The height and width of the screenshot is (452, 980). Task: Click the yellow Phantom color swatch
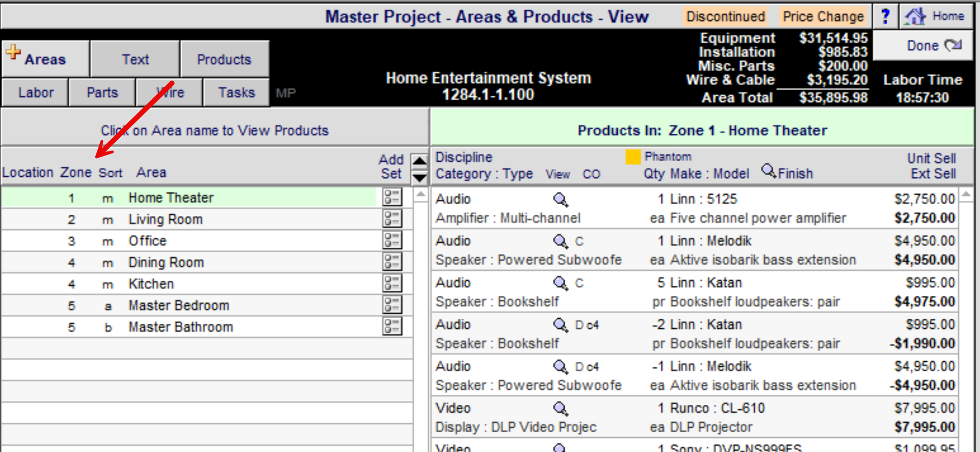(633, 157)
